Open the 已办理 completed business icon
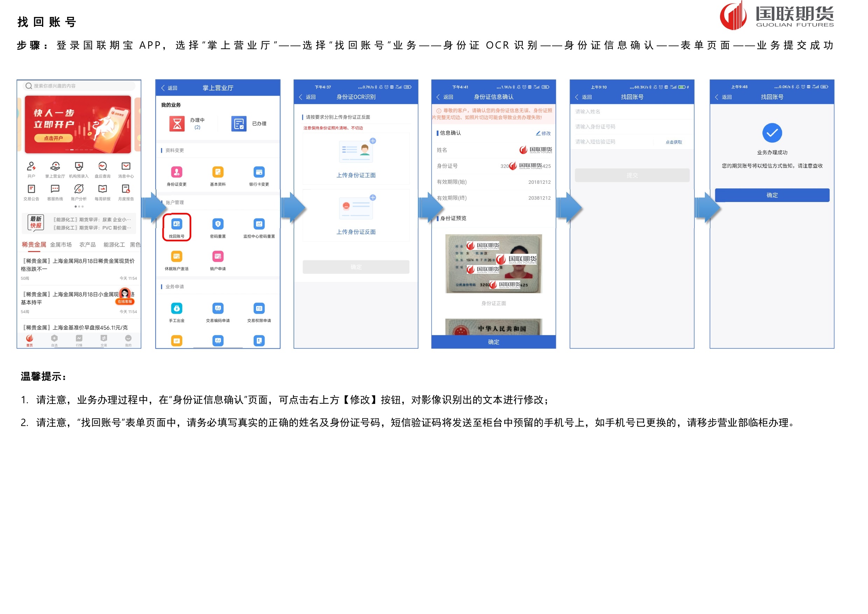 tap(239, 124)
